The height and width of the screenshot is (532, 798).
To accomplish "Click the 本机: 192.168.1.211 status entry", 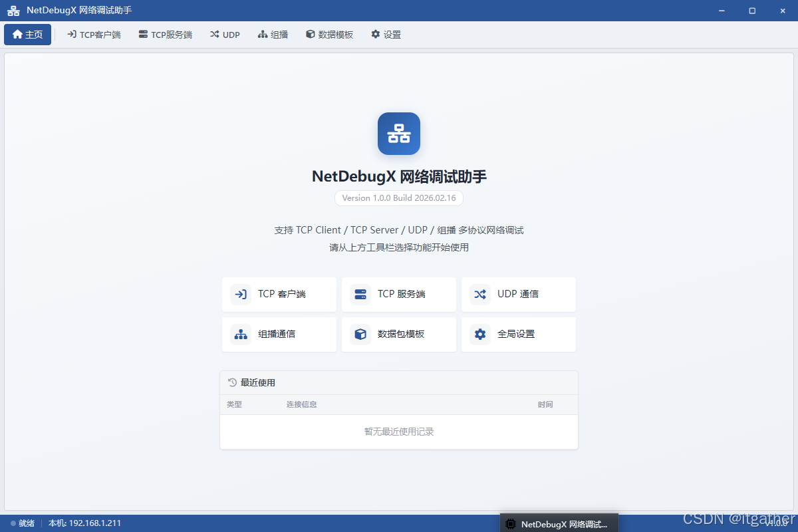I will click(x=84, y=523).
